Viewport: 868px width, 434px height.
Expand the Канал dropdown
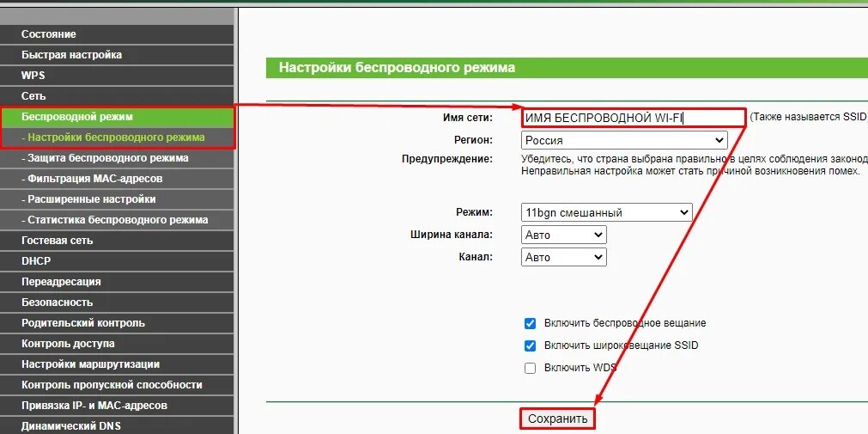click(x=564, y=257)
